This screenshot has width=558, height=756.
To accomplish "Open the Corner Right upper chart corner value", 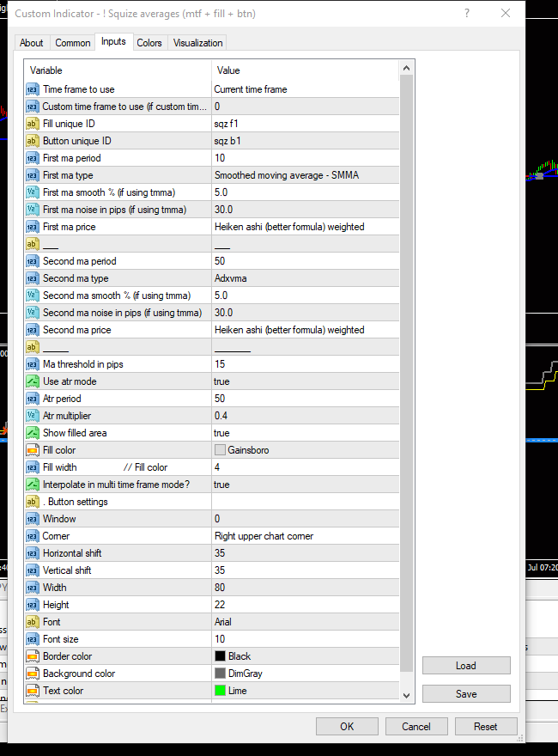I will 306,536.
